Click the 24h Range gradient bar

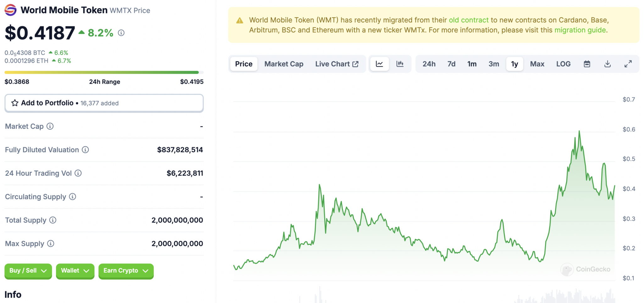[x=104, y=72]
